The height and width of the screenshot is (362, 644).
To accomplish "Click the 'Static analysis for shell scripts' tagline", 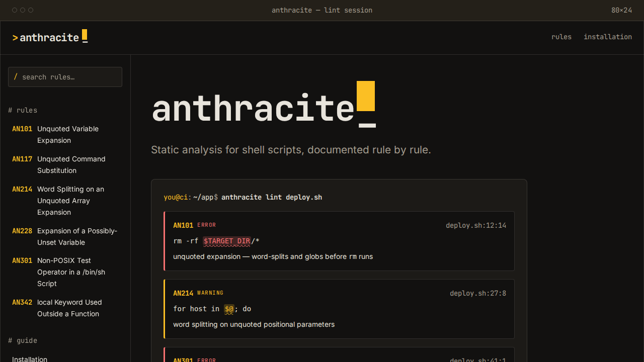I will (x=291, y=150).
